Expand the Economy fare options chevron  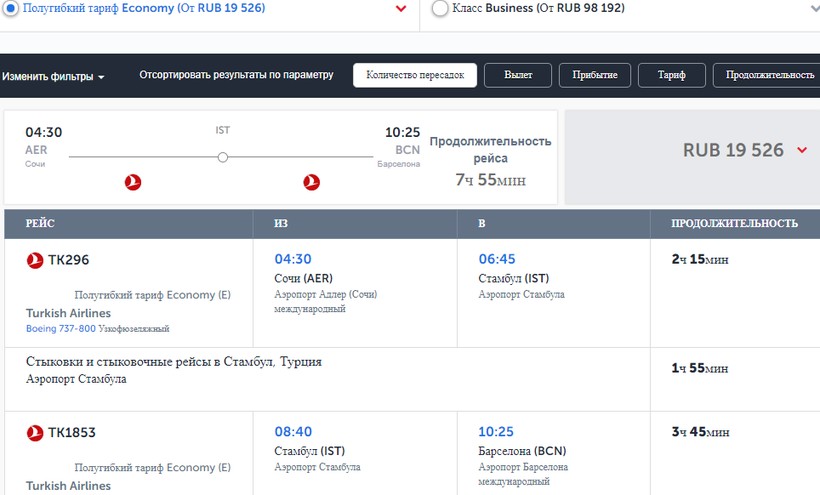coord(401,9)
